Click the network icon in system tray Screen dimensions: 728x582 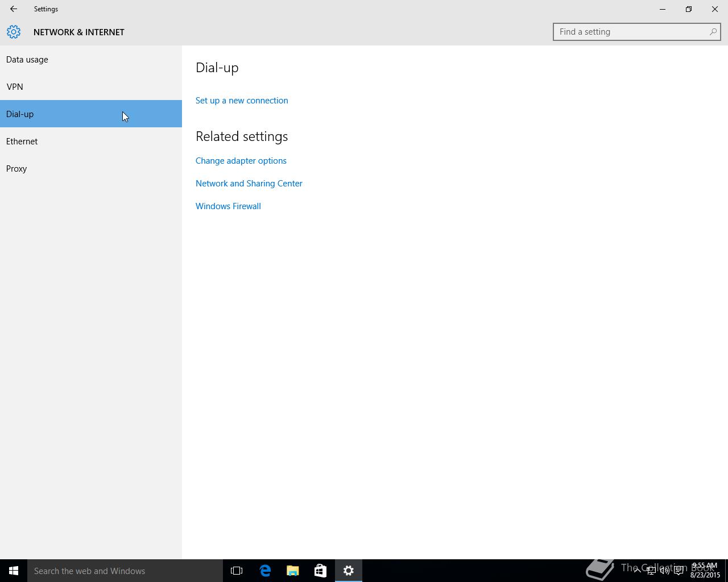(651, 571)
